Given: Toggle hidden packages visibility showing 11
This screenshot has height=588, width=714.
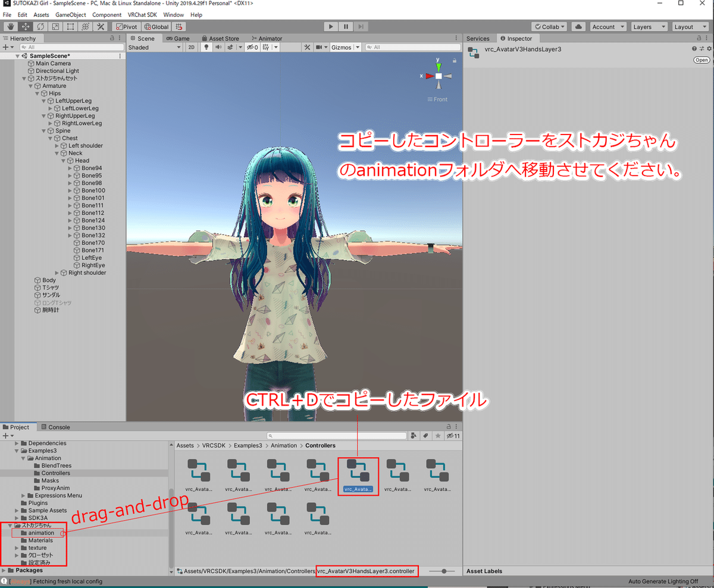Looking at the screenshot, I should [453, 436].
